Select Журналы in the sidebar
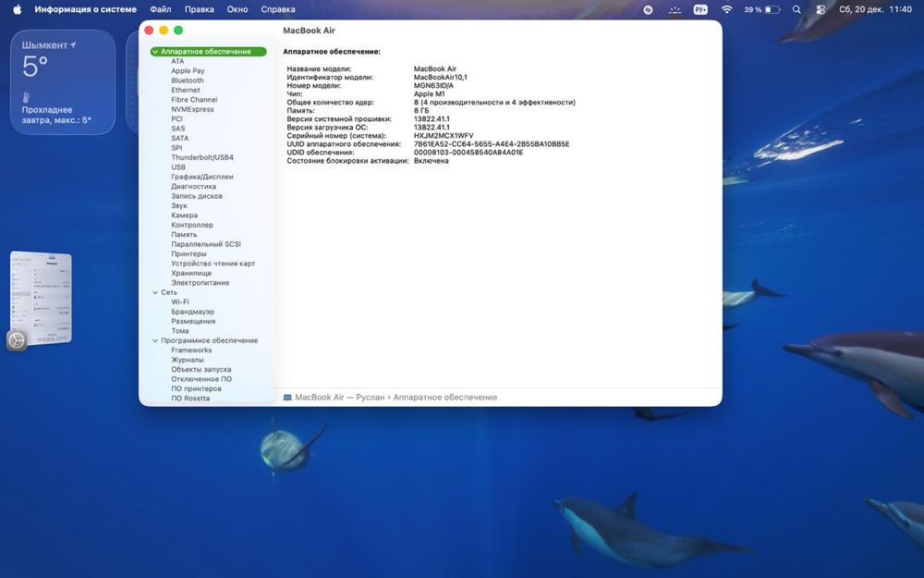 pyautogui.click(x=188, y=360)
